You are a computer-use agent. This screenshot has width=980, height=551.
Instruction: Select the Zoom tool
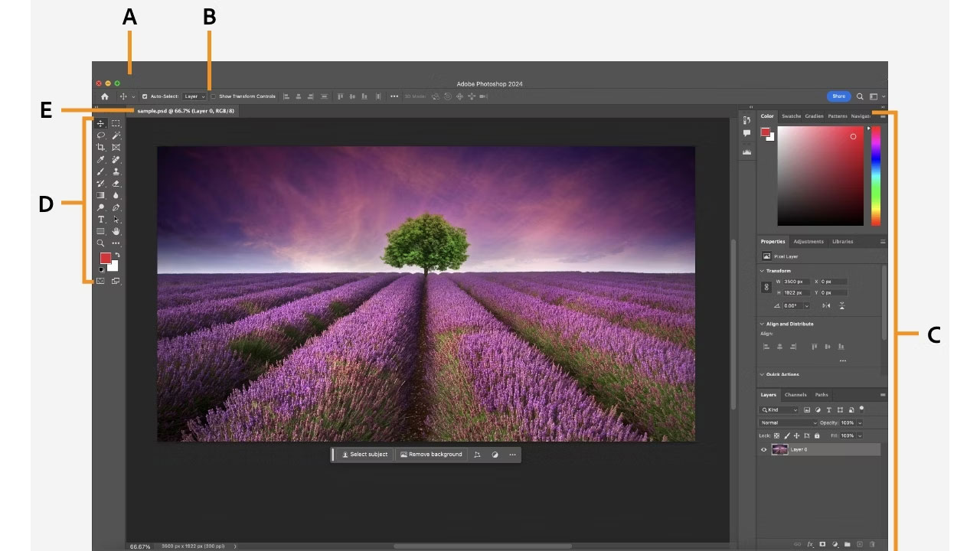[101, 242]
